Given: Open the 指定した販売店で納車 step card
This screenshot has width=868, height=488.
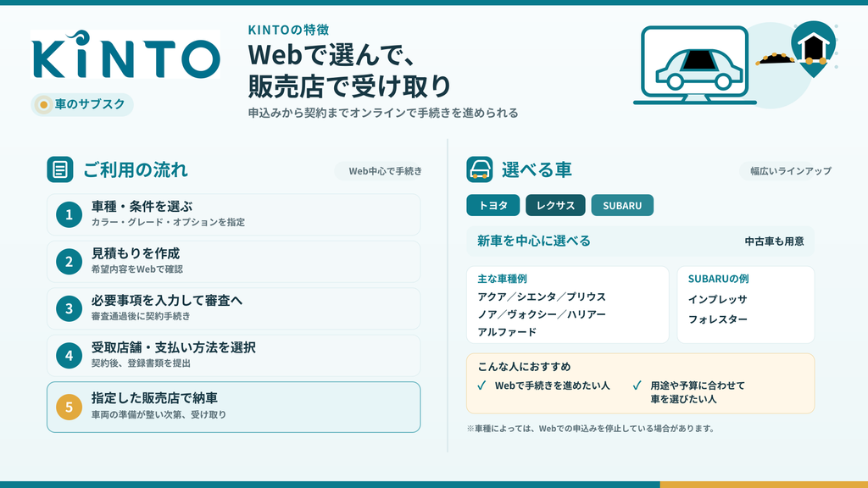Looking at the screenshot, I should coord(234,408).
